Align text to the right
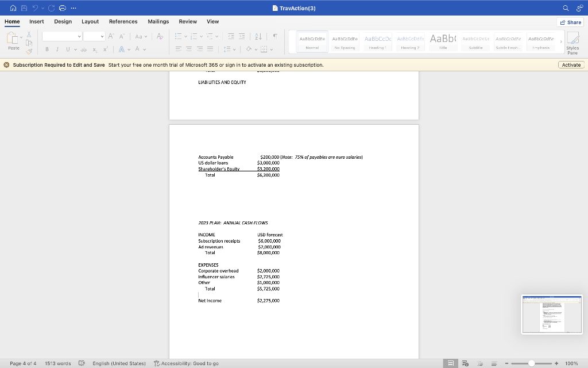This screenshot has width=588, height=368. [200, 49]
